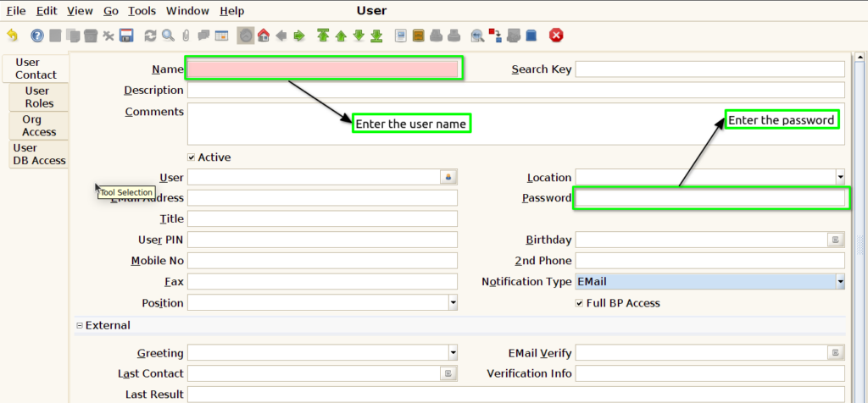The height and width of the screenshot is (403, 868).
Task: Click into the EMail Address field
Action: tap(323, 198)
